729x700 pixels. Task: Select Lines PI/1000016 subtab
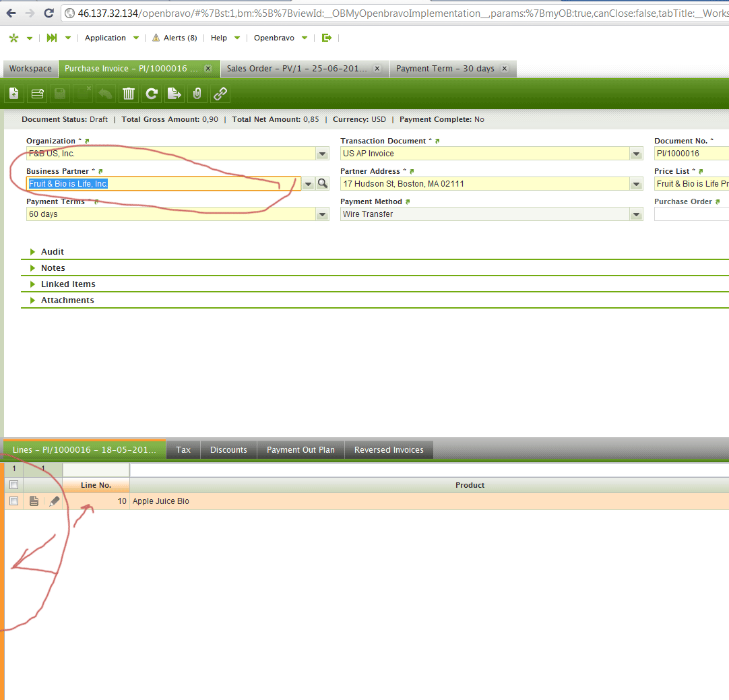pos(84,449)
